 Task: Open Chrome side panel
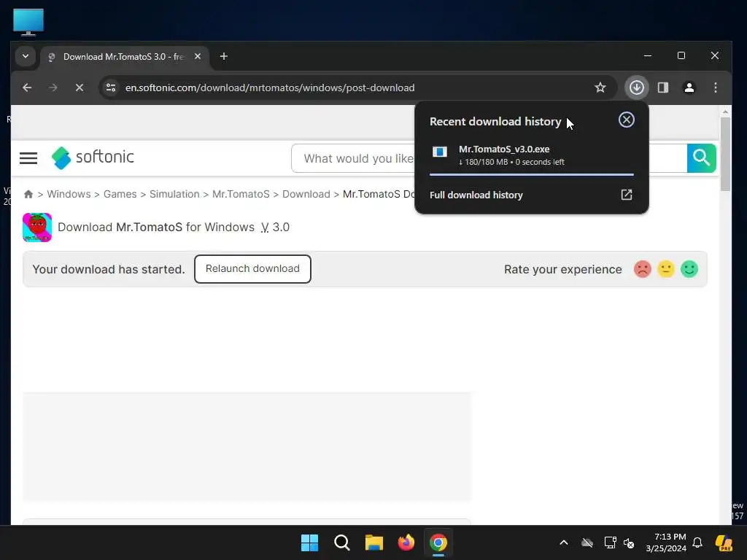[663, 87]
